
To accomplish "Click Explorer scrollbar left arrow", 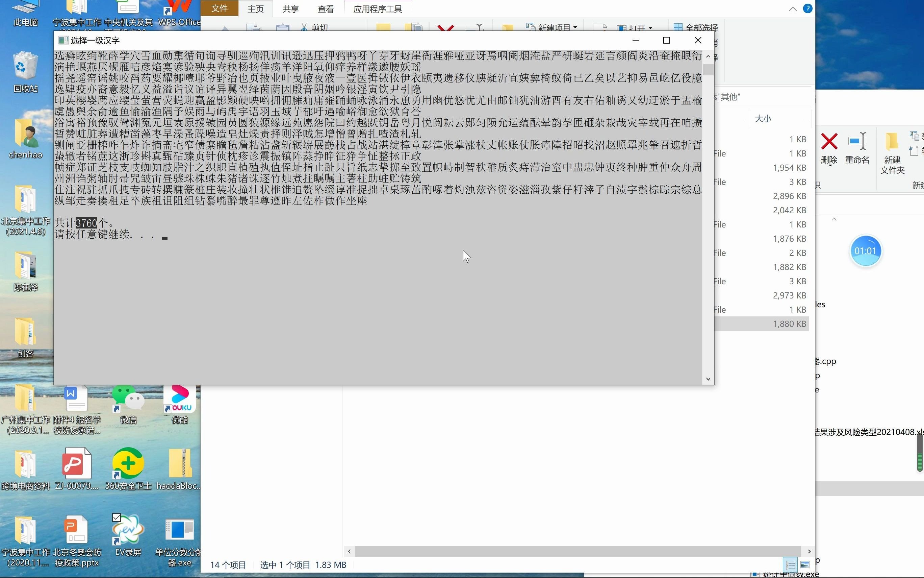I will point(349,551).
